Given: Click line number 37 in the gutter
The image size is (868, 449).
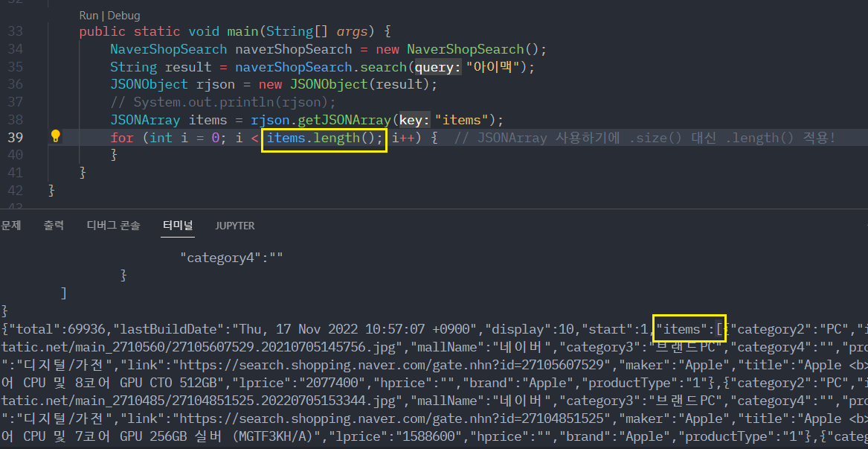Looking at the screenshot, I should tap(16, 102).
